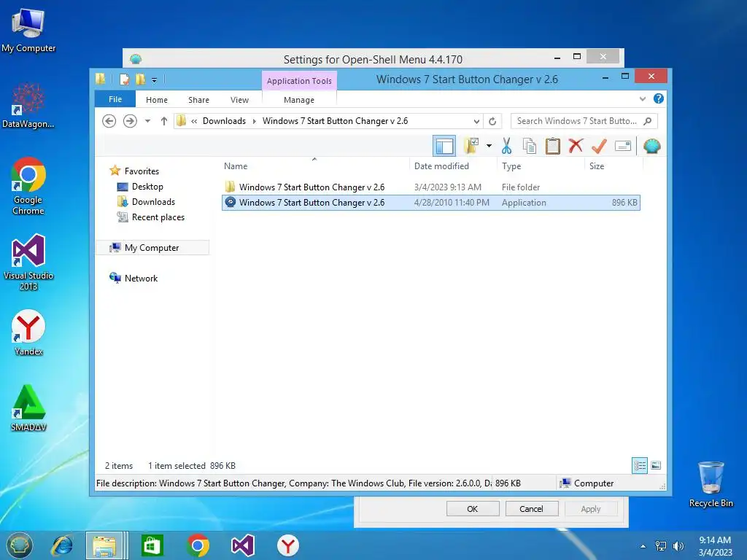Open Quick Access Toolbar customize dropdown
747x560 pixels.
point(155,80)
